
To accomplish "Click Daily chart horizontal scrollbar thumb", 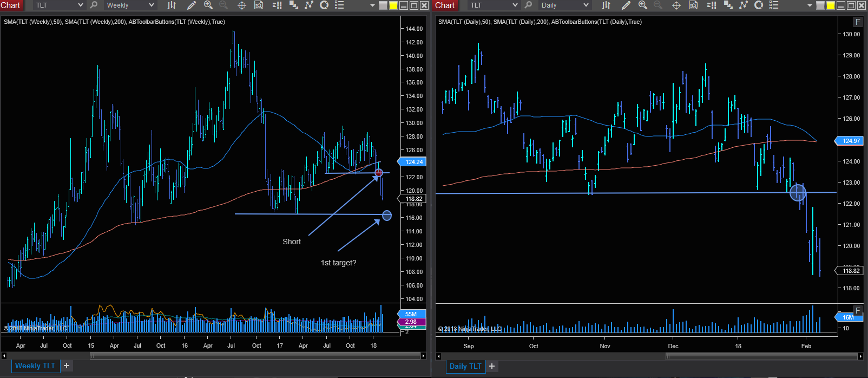I will (761, 356).
